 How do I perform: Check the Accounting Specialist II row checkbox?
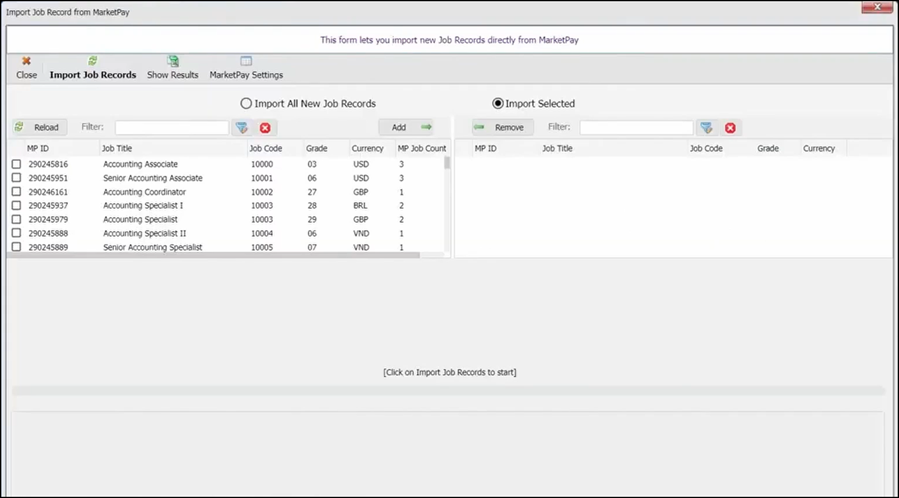click(16, 233)
